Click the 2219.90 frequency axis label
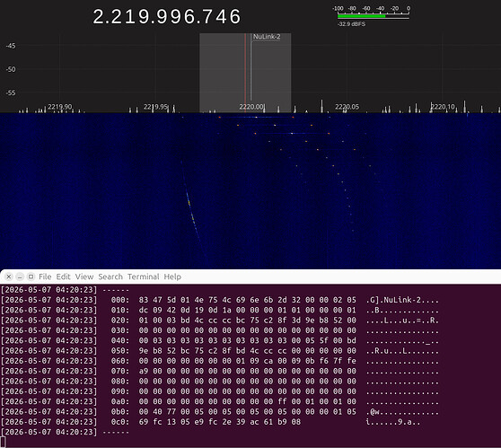 click(60, 107)
